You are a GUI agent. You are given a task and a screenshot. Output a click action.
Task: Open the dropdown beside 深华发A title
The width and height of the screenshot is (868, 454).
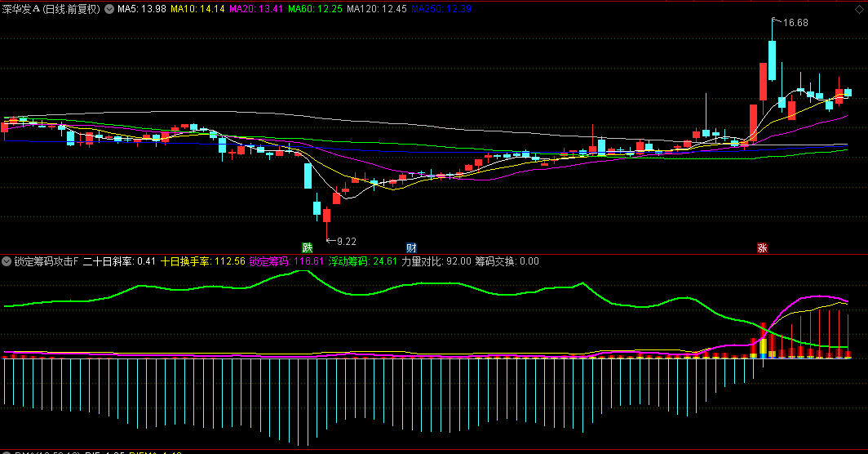(x=109, y=9)
